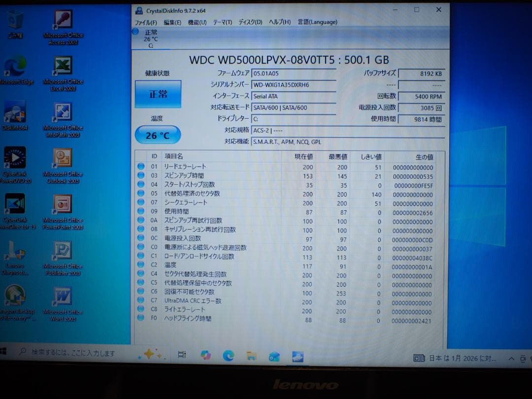Click the standard field ACS-2

[x=348, y=130]
